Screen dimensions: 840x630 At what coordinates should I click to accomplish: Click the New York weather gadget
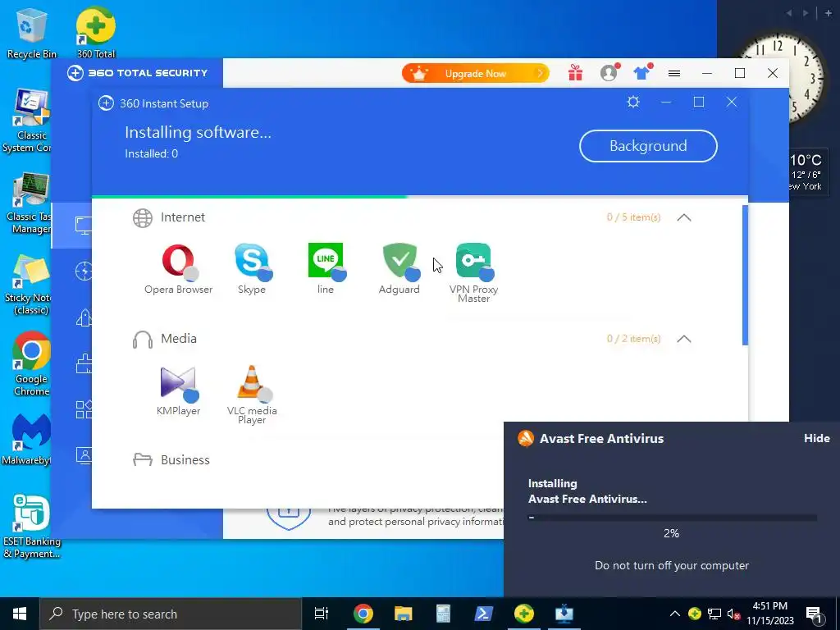pyautogui.click(x=806, y=172)
